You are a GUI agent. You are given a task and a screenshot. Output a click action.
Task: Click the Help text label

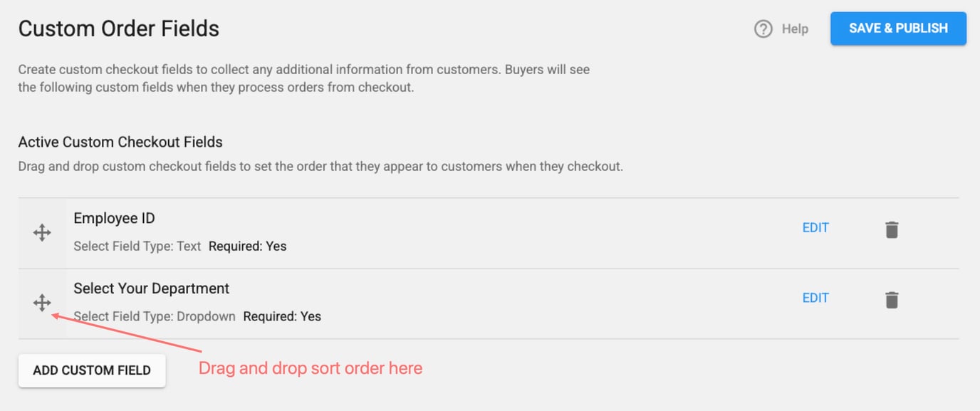tap(796, 28)
